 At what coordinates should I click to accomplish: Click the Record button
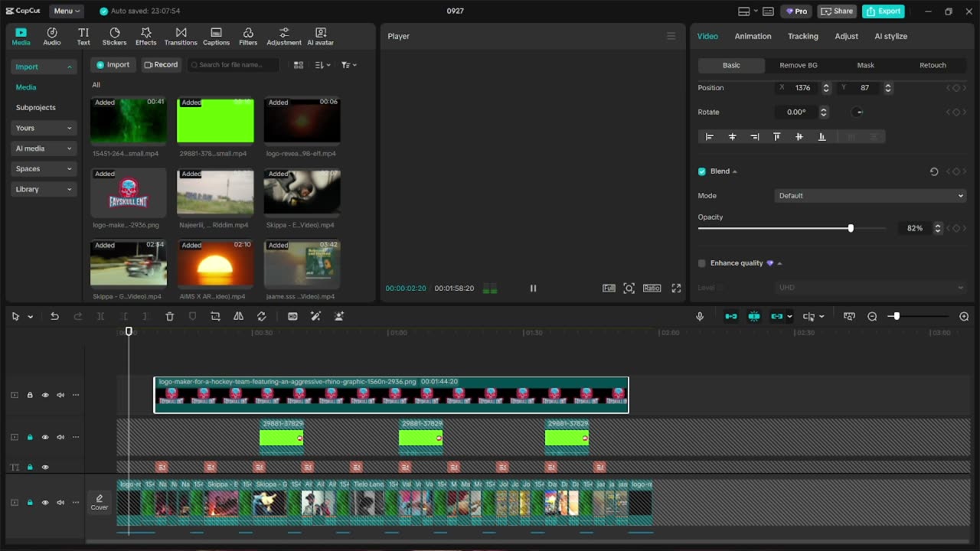[161, 65]
